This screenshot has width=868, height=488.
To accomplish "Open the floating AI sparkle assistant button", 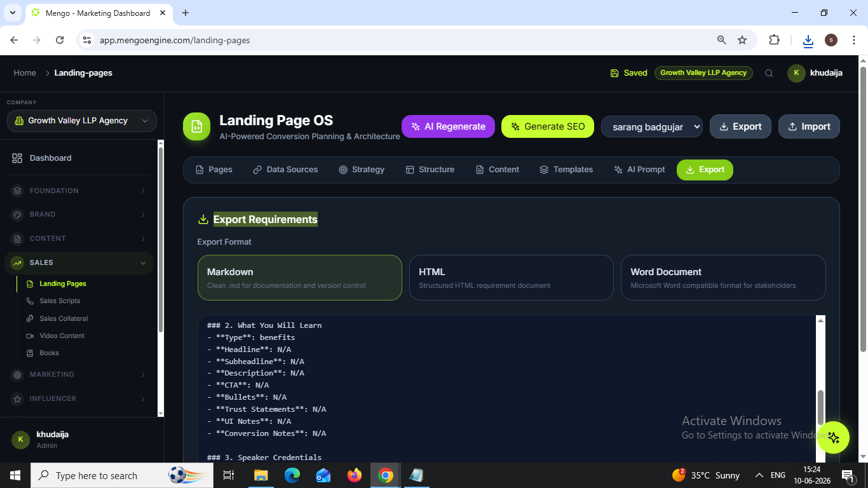I will point(833,437).
